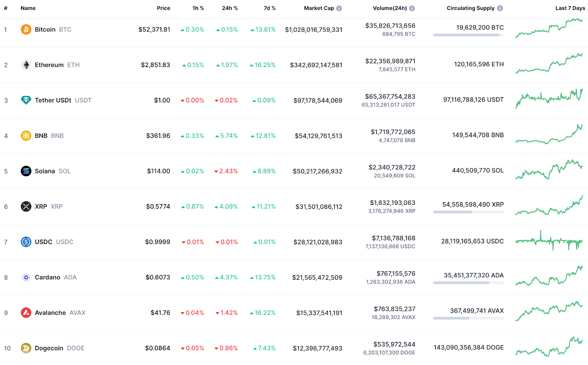This screenshot has height=365, width=588.
Task: Sort the table by 7d %
Action: coord(269,8)
